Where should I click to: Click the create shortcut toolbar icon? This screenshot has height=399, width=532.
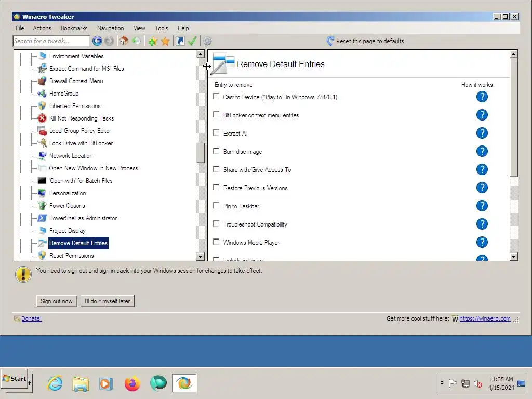point(180,41)
